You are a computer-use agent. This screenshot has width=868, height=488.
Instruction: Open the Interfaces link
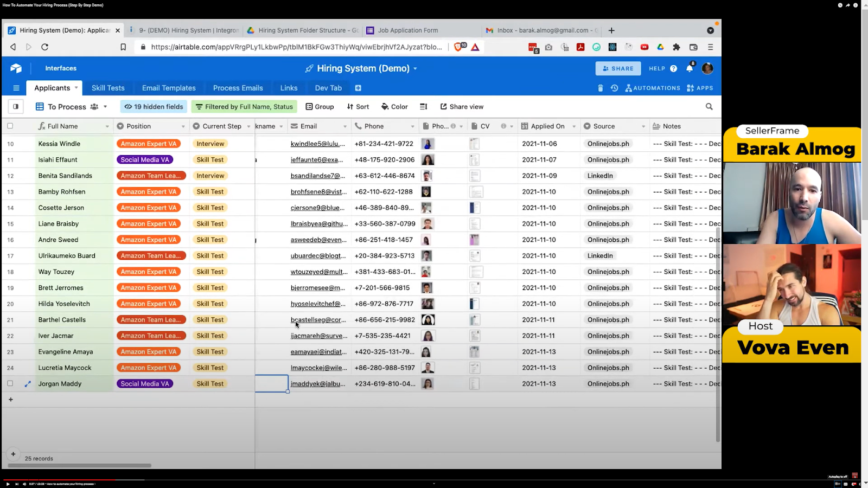[x=61, y=68]
